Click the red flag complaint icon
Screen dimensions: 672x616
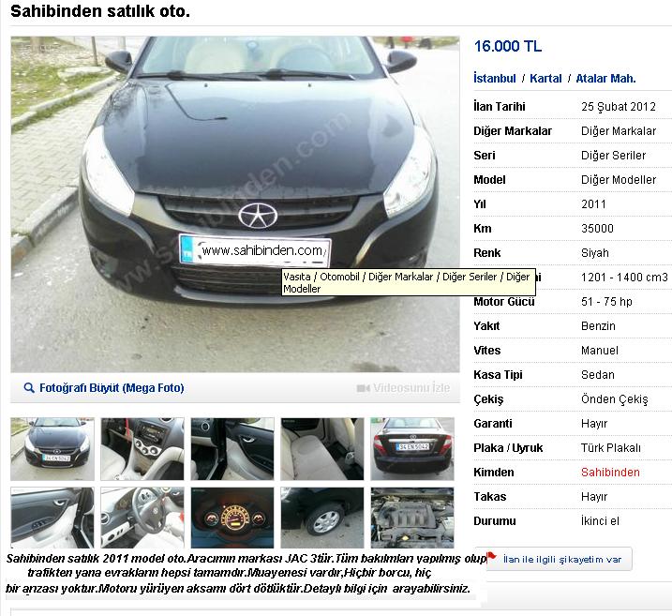point(491,556)
